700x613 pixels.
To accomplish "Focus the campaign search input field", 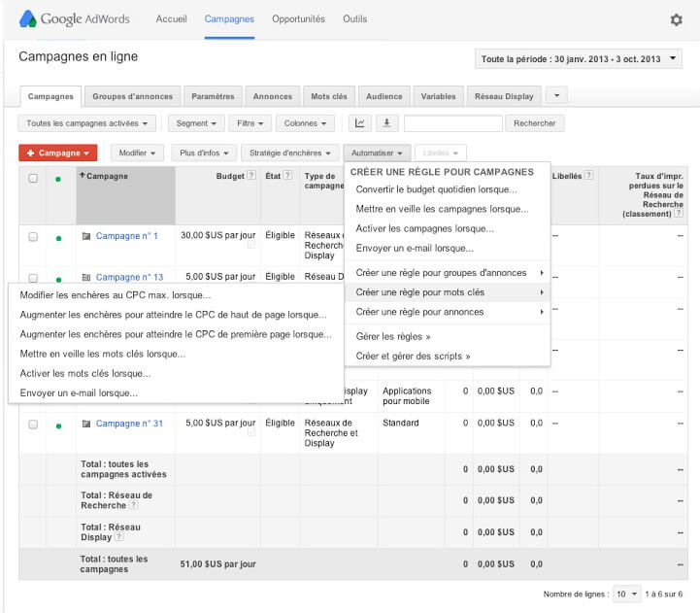I will point(453,123).
